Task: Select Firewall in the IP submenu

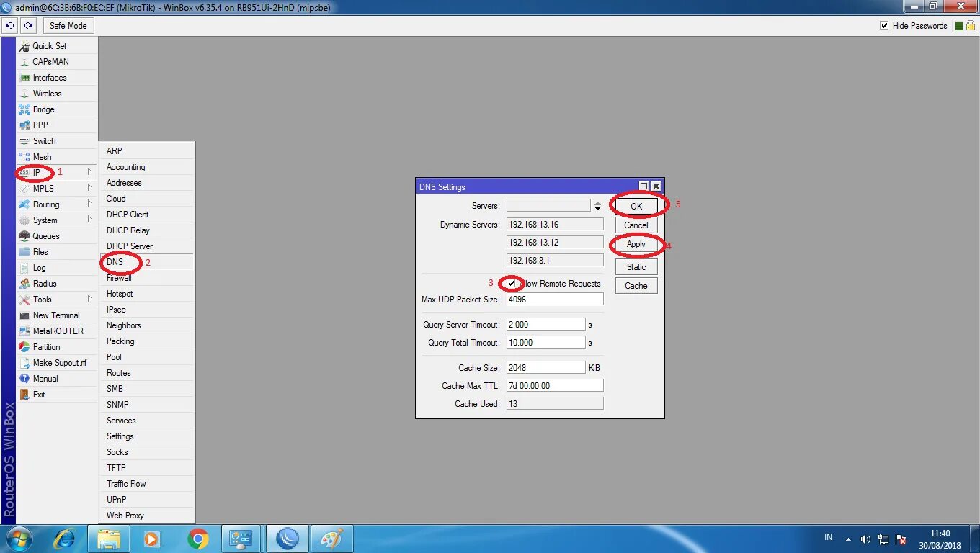Action: 147,277
